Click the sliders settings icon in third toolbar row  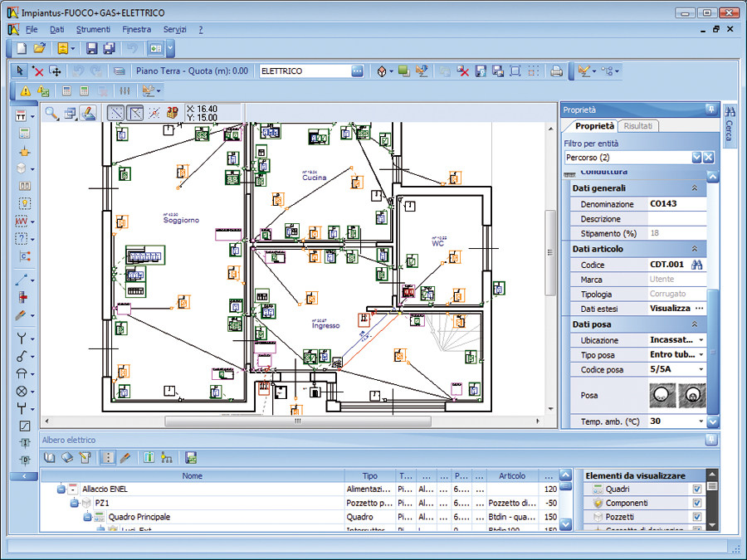pyautogui.click(x=124, y=90)
